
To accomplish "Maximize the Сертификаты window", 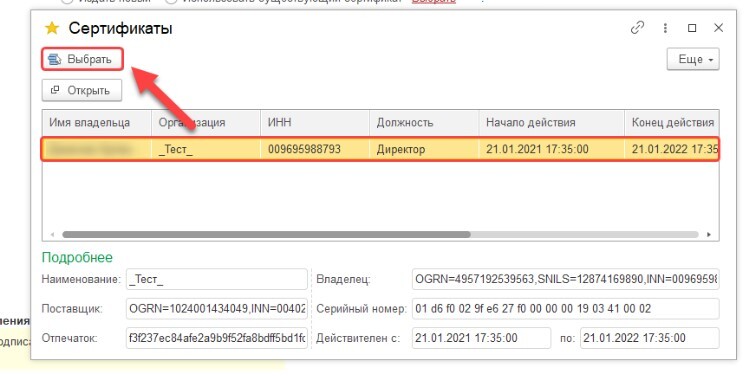I will point(692,28).
